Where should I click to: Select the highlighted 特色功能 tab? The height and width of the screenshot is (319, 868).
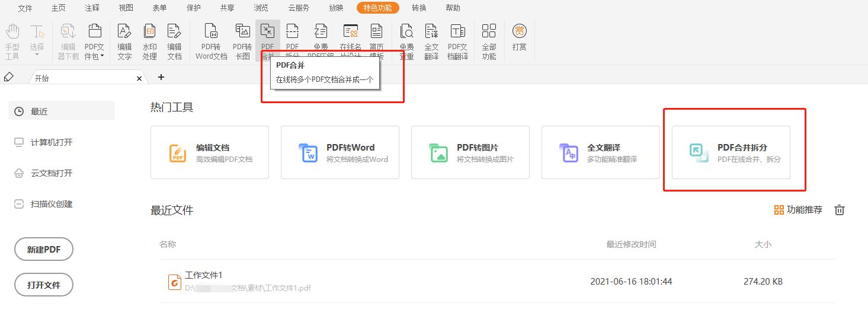[378, 8]
